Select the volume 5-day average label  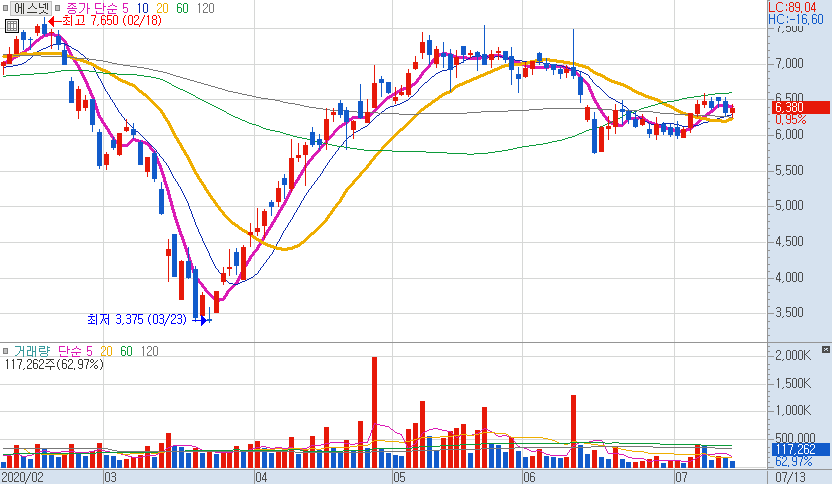[89, 351]
